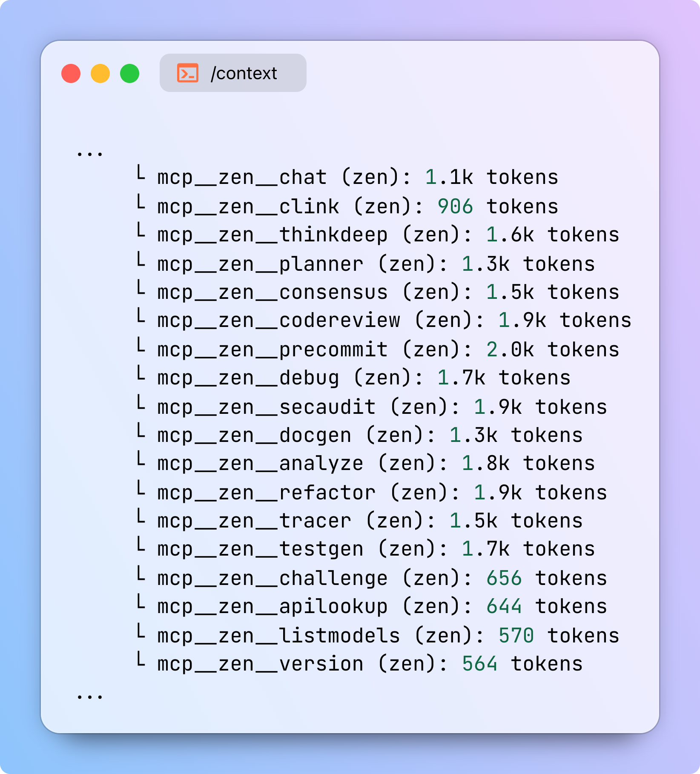Select the mcp__zen__codereview entry
Viewport: 700px width, 774px height.
pyautogui.click(x=278, y=321)
